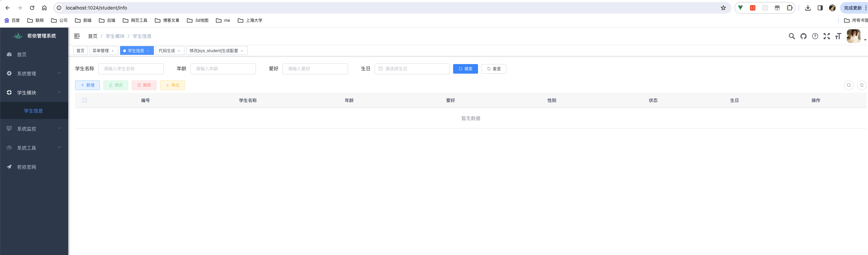Image resolution: width=868 pixels, height=255 pixels.
Task: Open 若依官网 link in sidebar
Action: [34, 167]
